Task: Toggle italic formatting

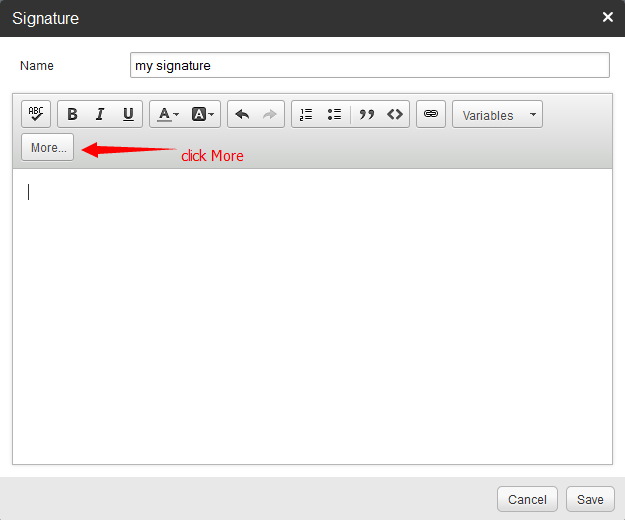Action: [100, 114]
